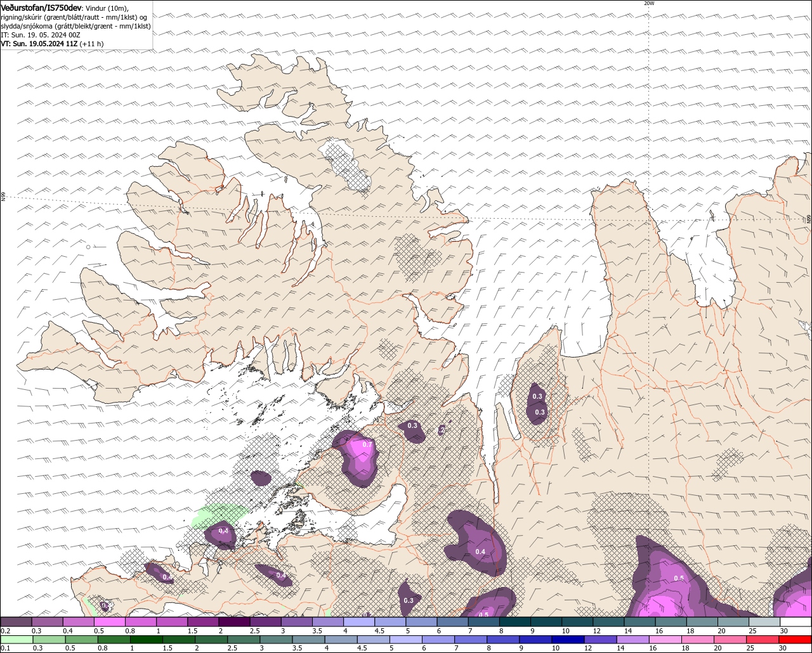Pick the darkest purple 2 swatch, top row
812x653 pixels.
pos(234,622)
